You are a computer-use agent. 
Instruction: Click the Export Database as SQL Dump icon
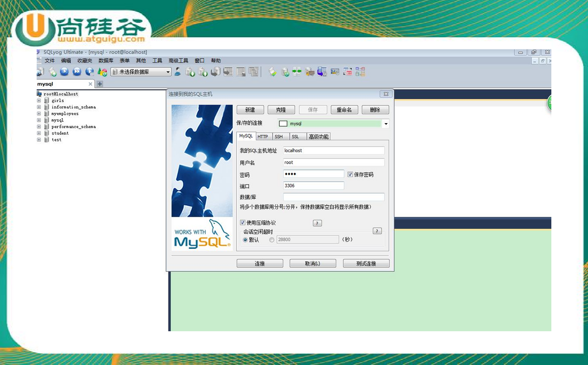coord(191,71)
